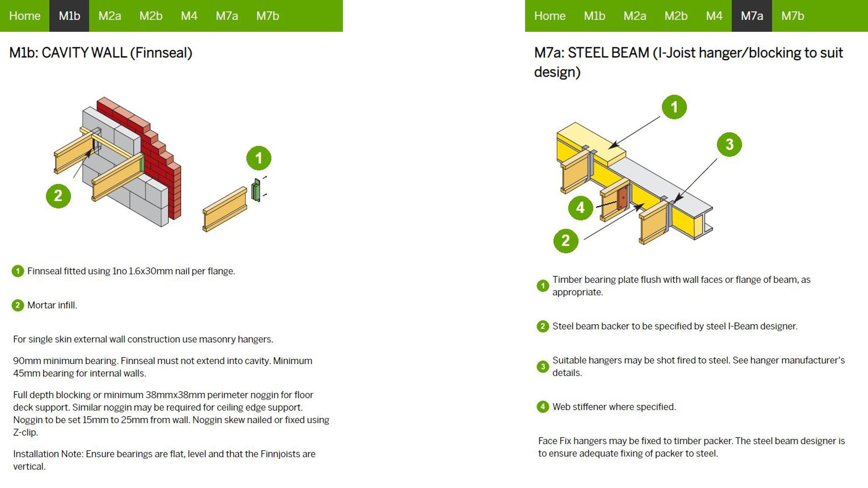Click the green Finnseal clip illustration
This screenshot has width=868, height=488.
pyautogui.click(x=256, y=190)
